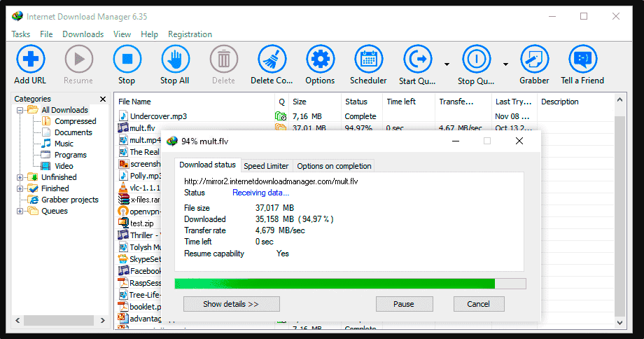Click the Tell a Friend icon
Screen dimensions: 644x339
tap(582, 60)
